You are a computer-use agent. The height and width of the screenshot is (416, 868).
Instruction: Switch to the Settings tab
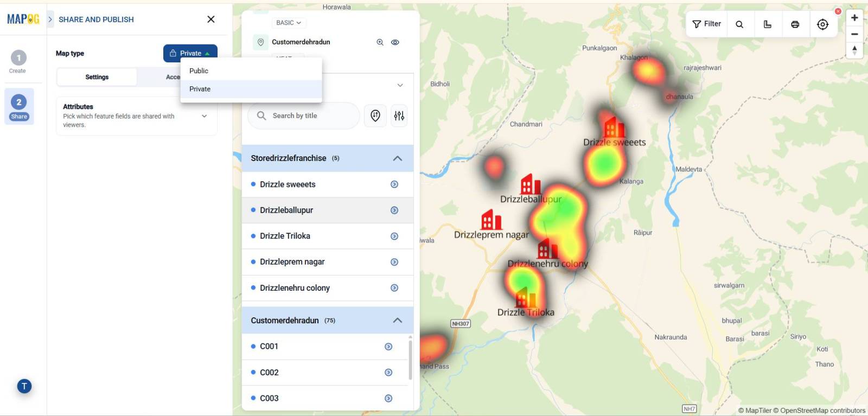click(97, 77)
